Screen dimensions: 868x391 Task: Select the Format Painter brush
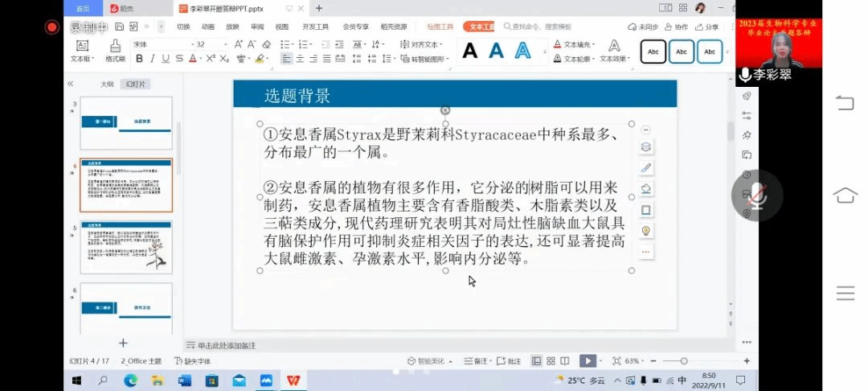pos(115,50)
